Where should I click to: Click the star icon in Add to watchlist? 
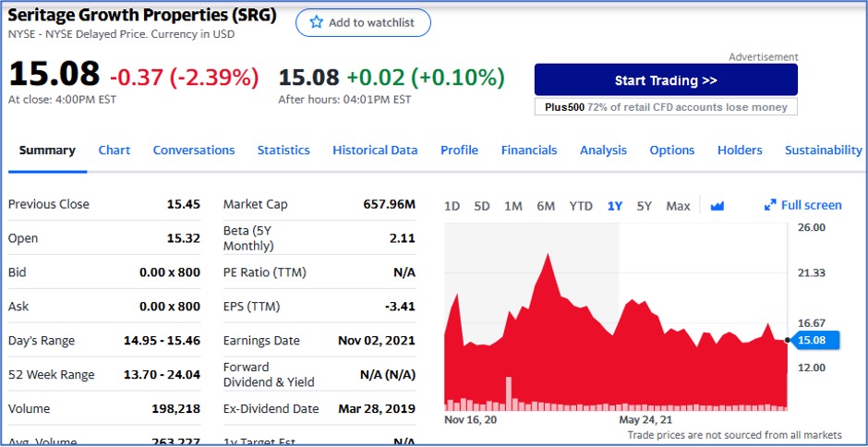pyautogui.click(x=316, y=23)
